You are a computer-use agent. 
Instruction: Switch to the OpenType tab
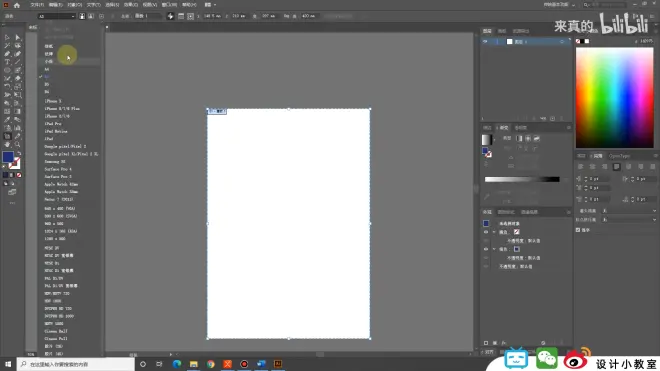pyautogui.click(x=619, y=156)
